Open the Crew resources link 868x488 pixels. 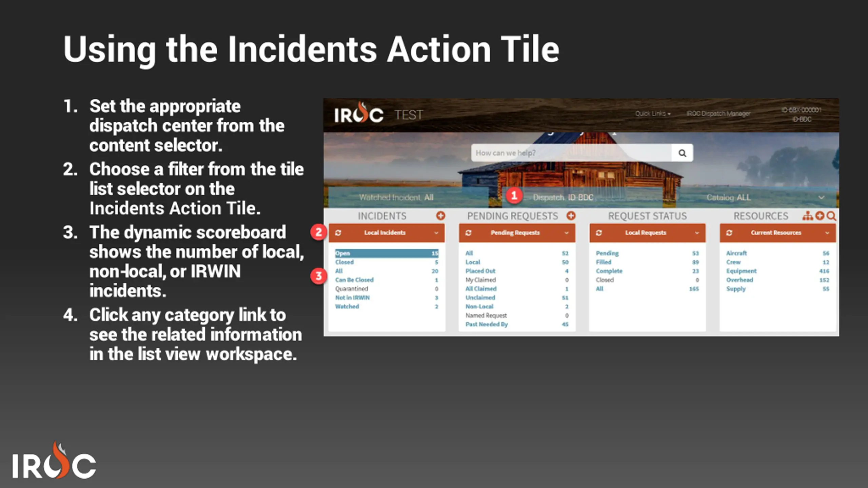pos(733,262)
